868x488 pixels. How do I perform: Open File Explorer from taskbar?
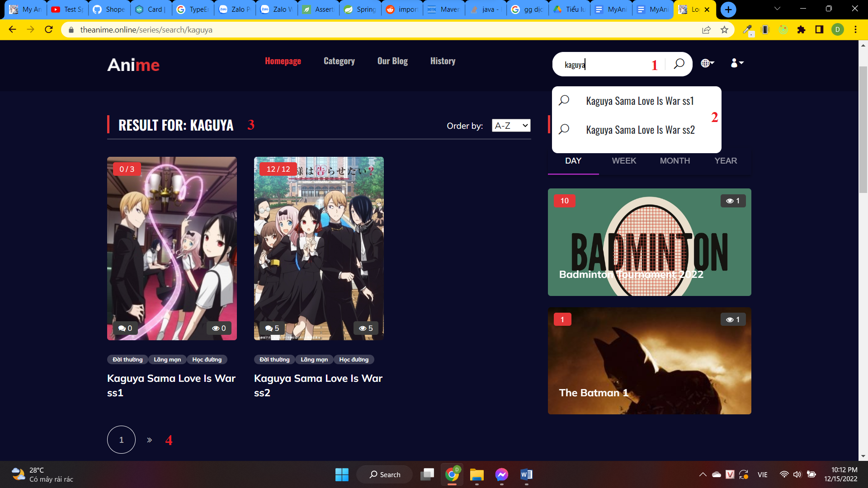[x=476, y=474]
